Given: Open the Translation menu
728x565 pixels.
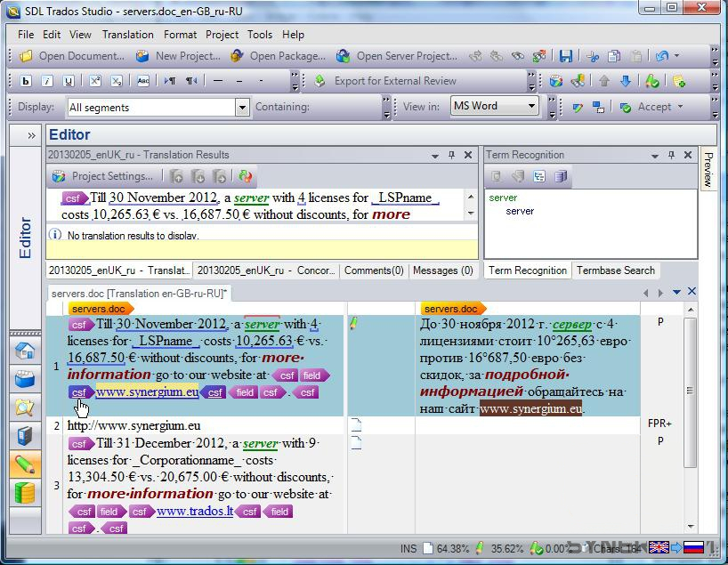Looking at the screenshot, I should tap(127, 35).
